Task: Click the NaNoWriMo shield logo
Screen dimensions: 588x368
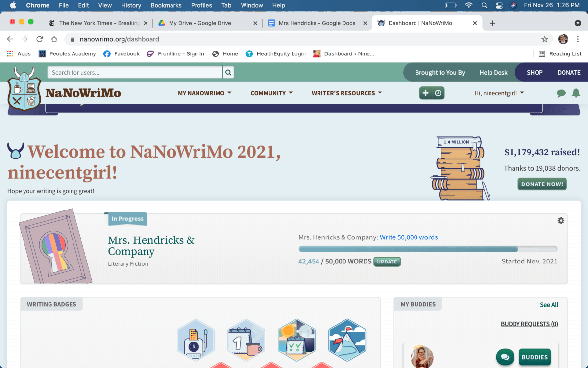Action: 24,89
